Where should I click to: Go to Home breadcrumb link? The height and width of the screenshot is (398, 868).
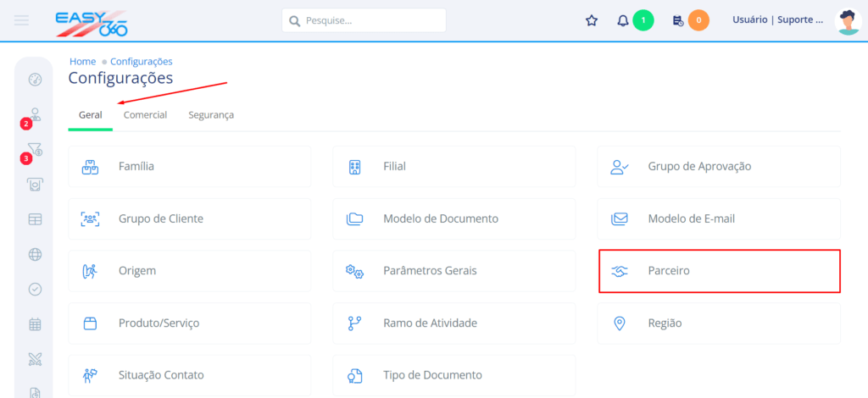[82, 61]
